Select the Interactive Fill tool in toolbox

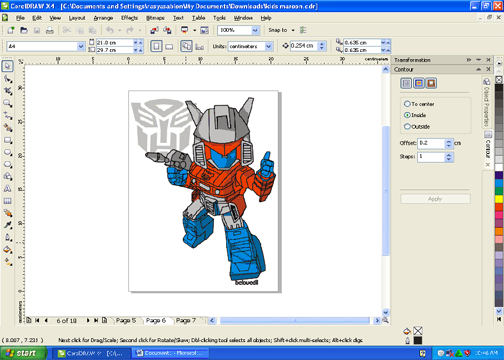pyautogui.click(x=8, y=262)
